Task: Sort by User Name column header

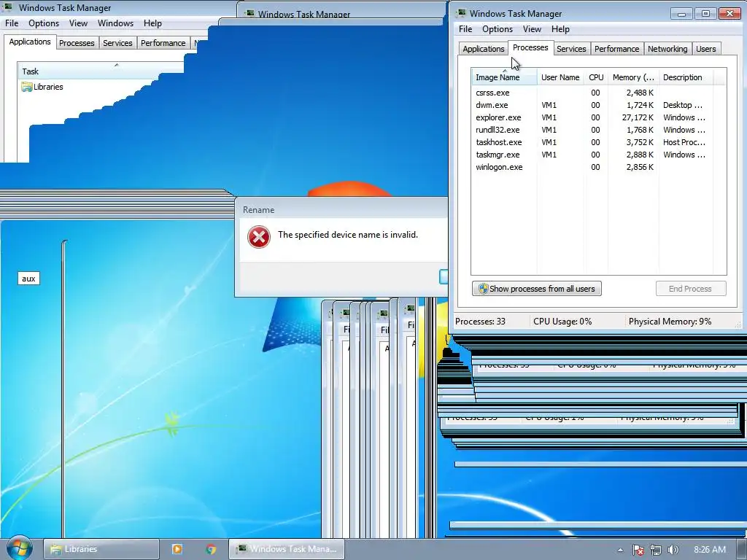Action: (x=560, y=77)
